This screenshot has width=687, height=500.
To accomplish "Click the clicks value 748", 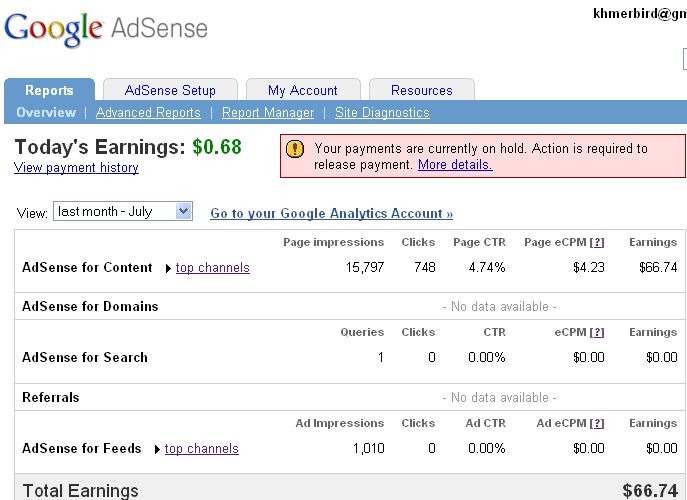I will pyautogui.click(x=425, y=267).
